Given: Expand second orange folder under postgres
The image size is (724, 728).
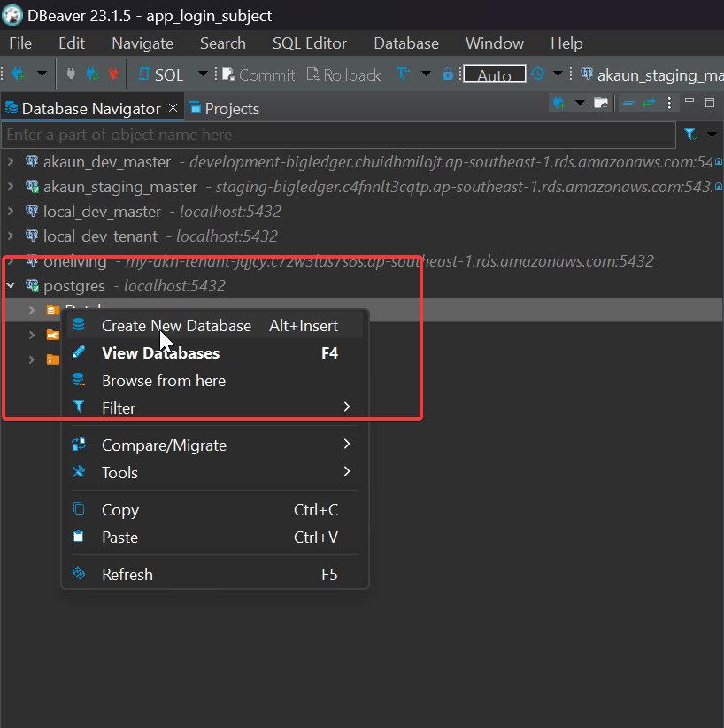Looking at the screenshot, I should click(32, 335).
